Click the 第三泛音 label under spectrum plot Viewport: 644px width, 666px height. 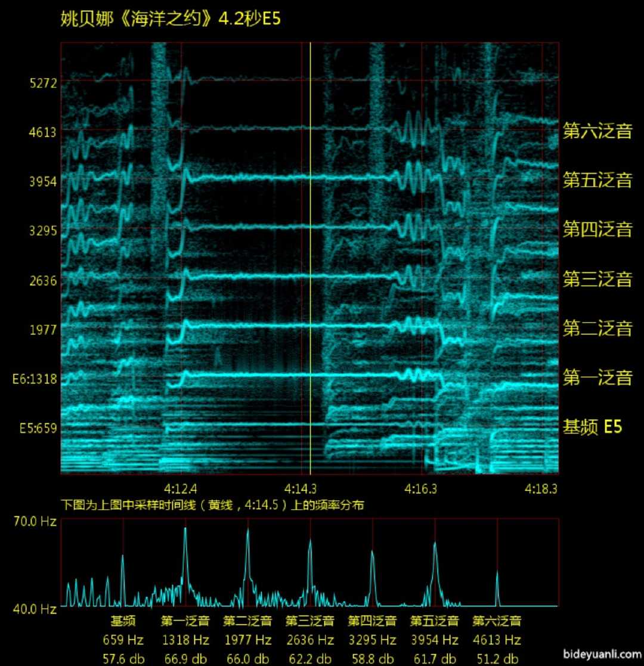pos(310,621)
